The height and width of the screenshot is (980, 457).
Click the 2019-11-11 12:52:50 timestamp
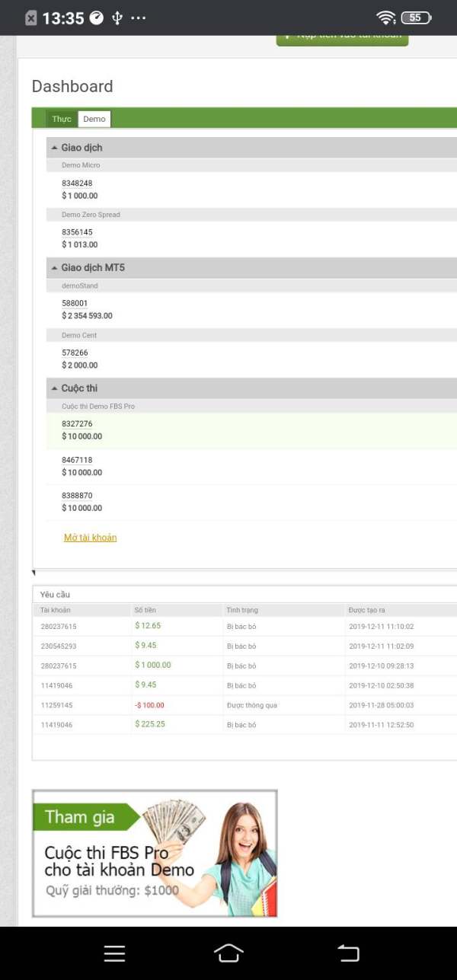click(382, 725)
